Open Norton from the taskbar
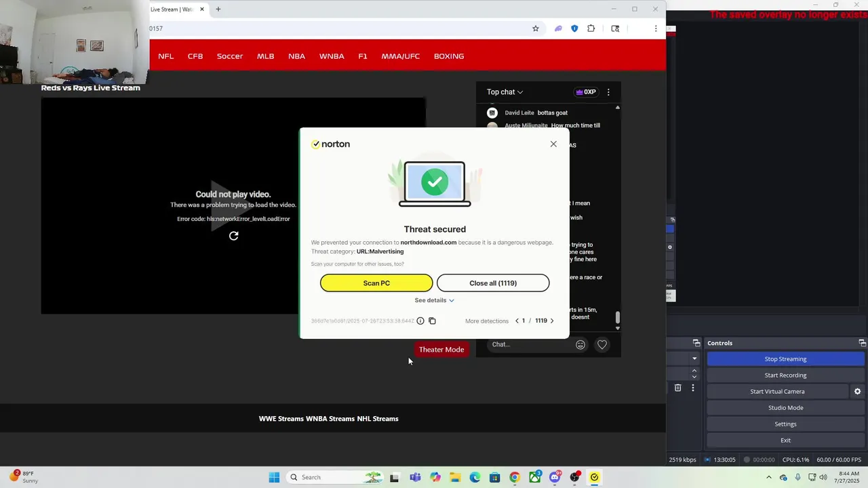Image resolution: width=868 pixels, height=488 pixels. [x=595, y=477]
